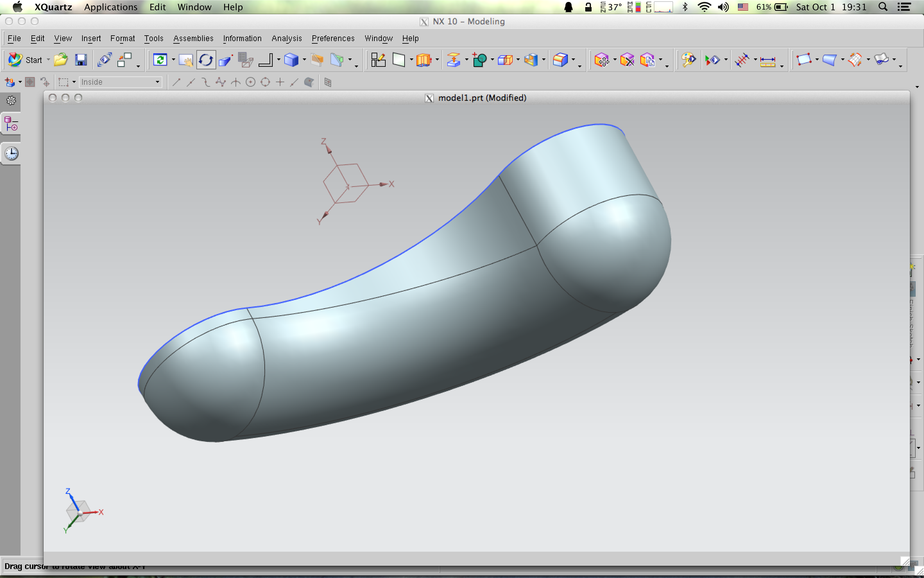Open the File menu

click(14, 38)
